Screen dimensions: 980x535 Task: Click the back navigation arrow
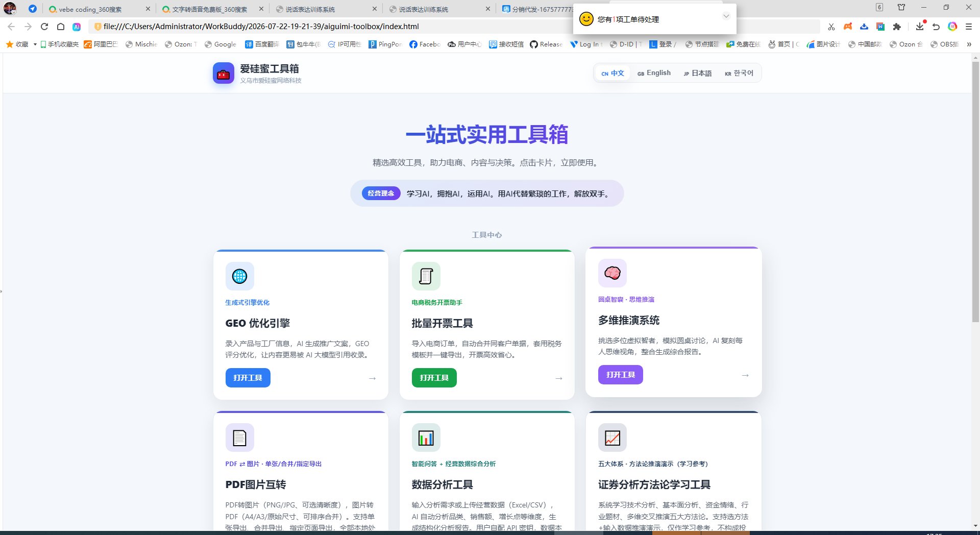(x=11, y=27)
